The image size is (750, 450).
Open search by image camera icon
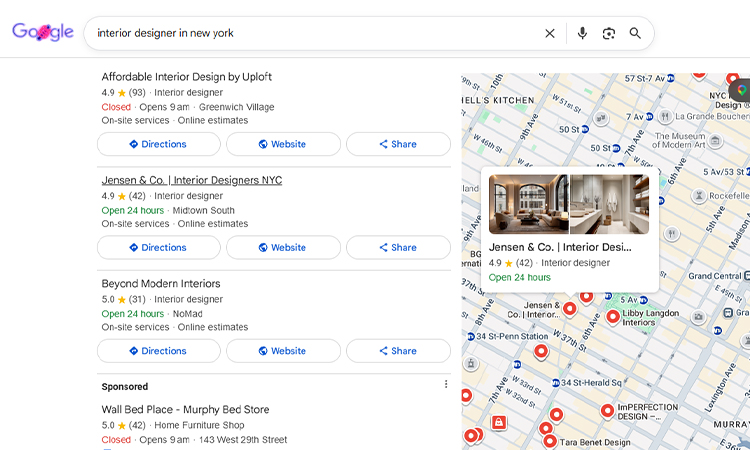(608, 33)
